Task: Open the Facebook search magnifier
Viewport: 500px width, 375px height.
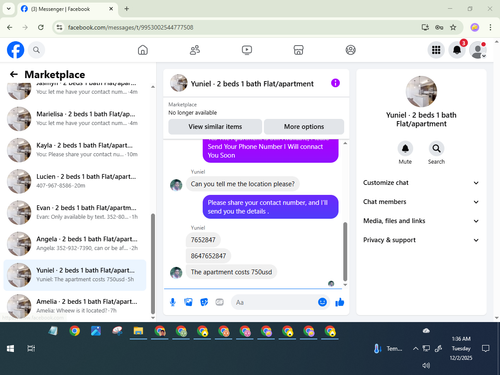Action: (36, 50)
